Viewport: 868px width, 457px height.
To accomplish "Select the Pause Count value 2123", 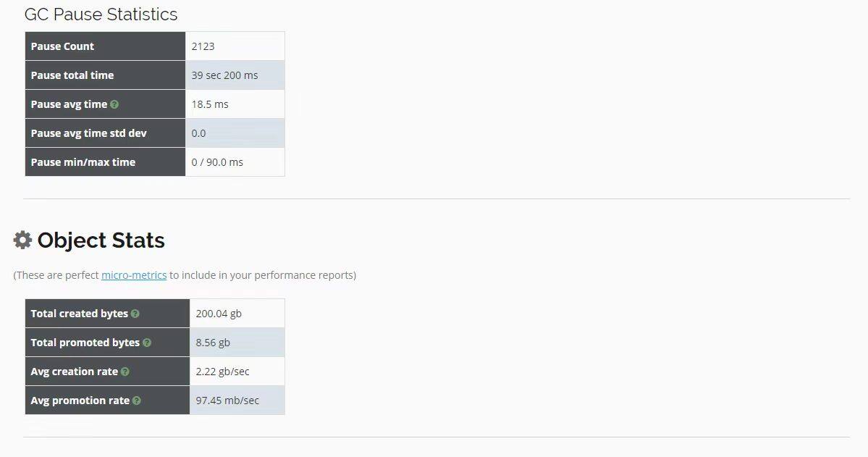I will (x=203, y=46).
